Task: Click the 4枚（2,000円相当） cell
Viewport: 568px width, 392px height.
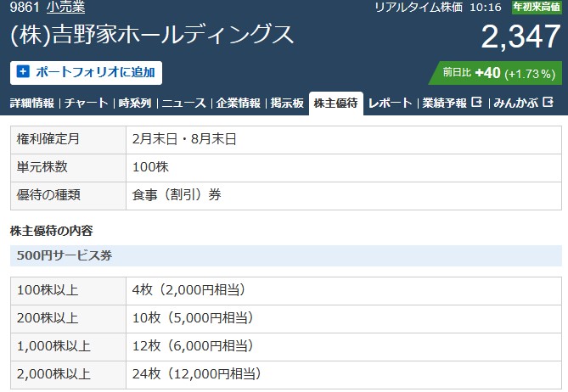Action: 344,291
